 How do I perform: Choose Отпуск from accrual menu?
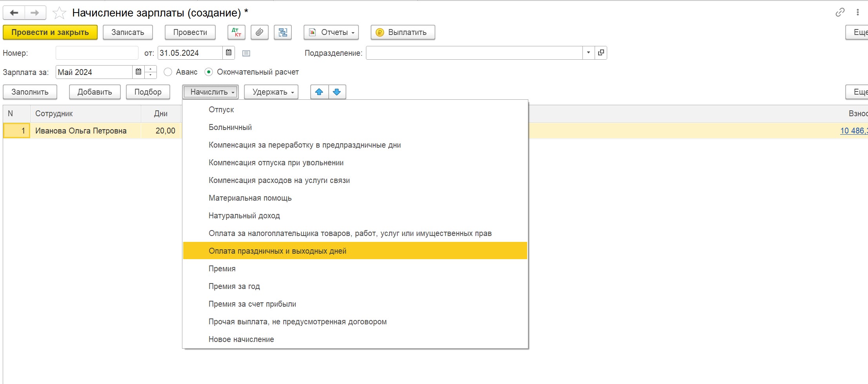point(355,110)
